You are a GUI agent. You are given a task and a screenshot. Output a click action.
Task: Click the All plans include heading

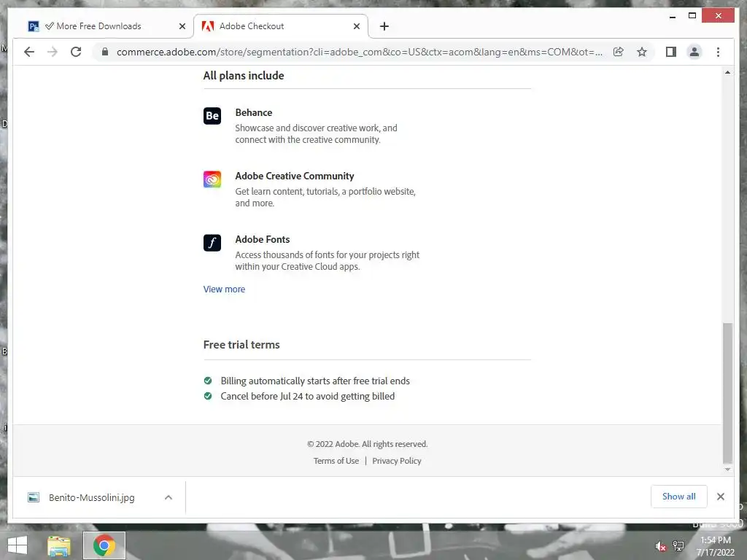(x=244, y=76)
